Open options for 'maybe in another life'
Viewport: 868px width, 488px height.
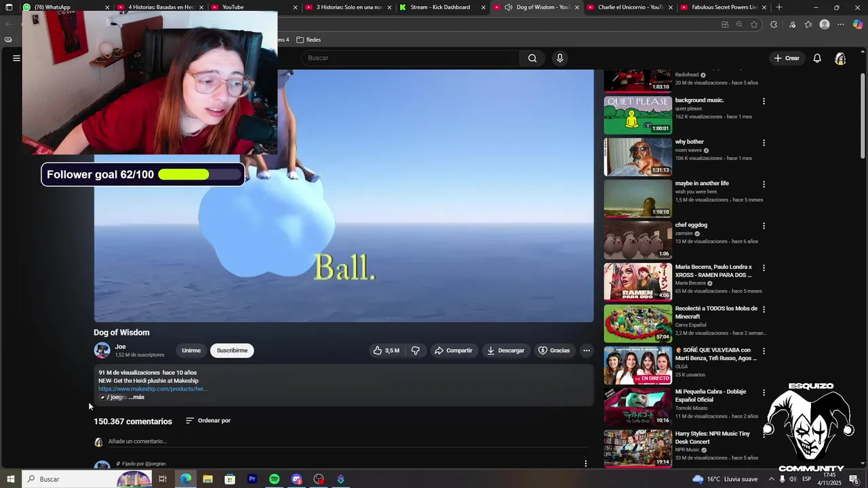click(x=764, y=184)
